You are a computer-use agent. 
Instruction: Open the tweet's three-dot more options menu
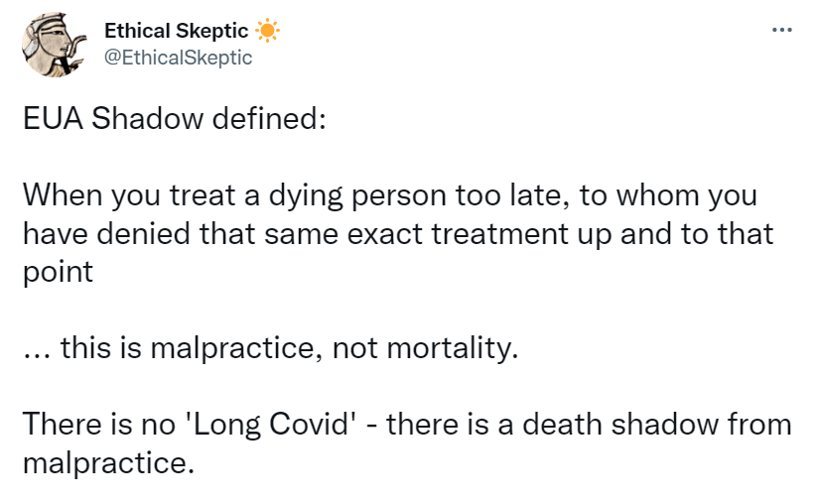(782, 31)
